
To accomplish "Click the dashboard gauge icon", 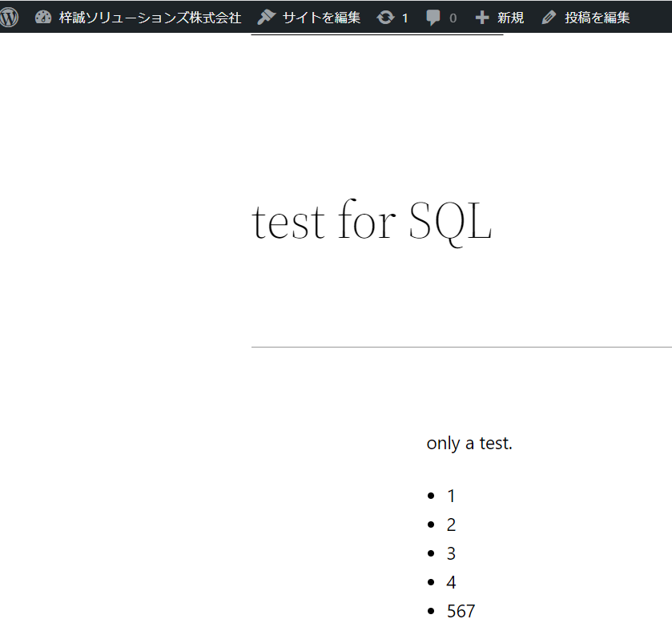I will (43, 17).
